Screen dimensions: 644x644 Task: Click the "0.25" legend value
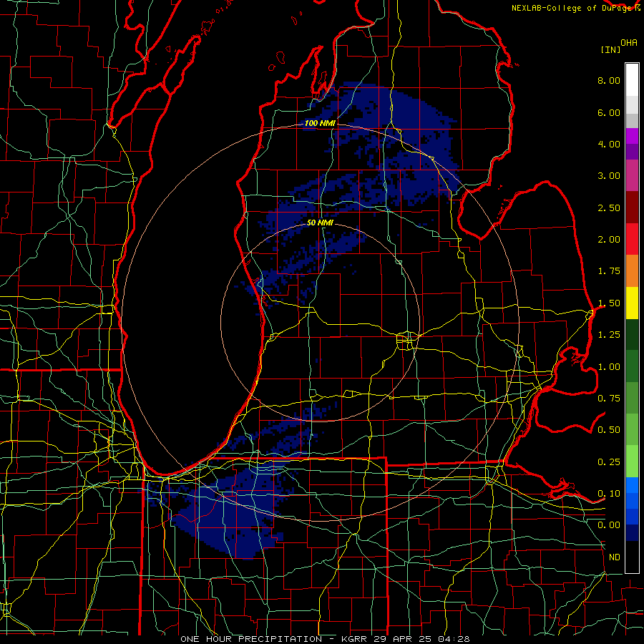pos(609,462)
